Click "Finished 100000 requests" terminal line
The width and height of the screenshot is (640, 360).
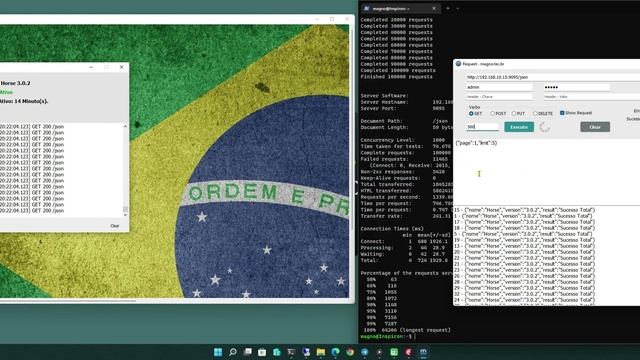point(396,77)
